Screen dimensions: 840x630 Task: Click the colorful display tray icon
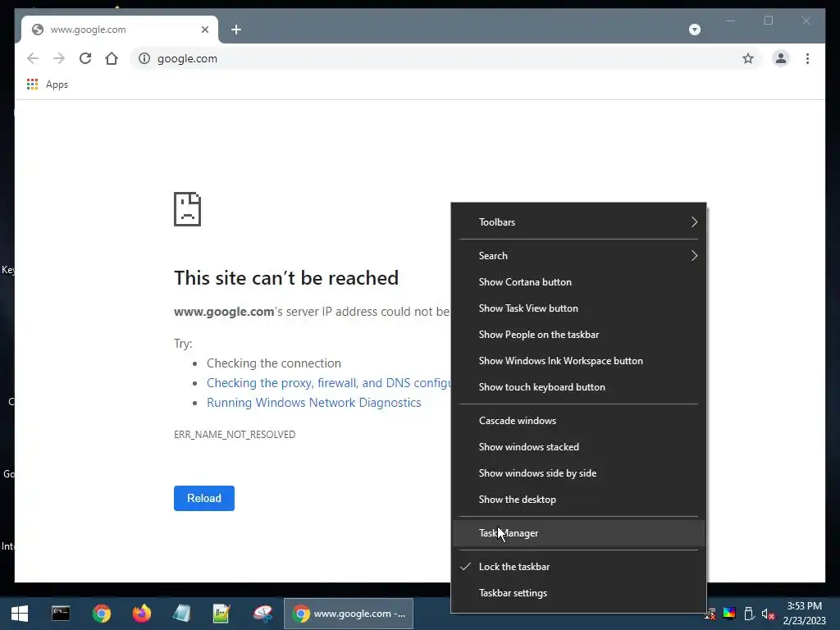729,614
